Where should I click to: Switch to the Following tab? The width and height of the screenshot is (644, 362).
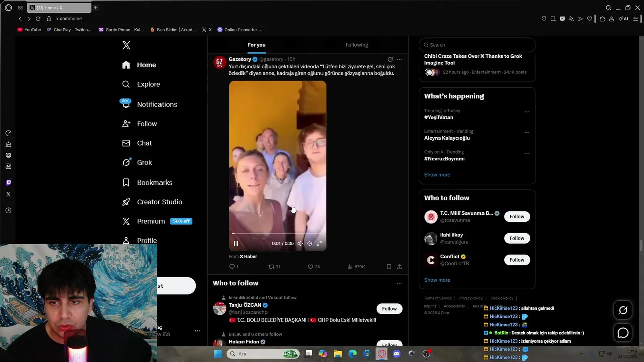point(357,45)
